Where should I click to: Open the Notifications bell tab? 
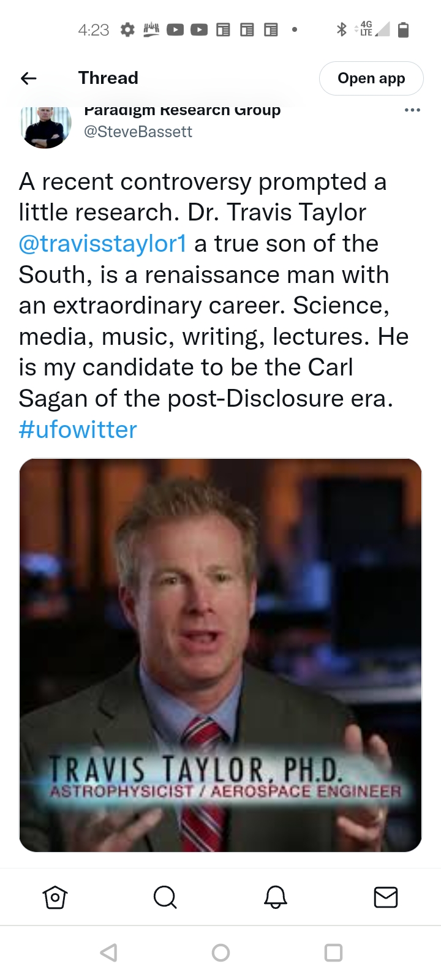(276, 897)
